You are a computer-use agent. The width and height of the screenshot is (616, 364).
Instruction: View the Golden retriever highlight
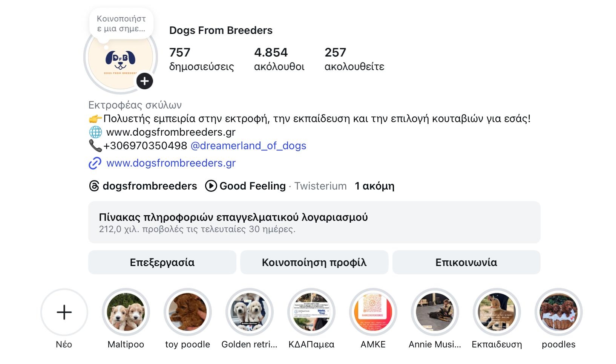coord(250,312)
